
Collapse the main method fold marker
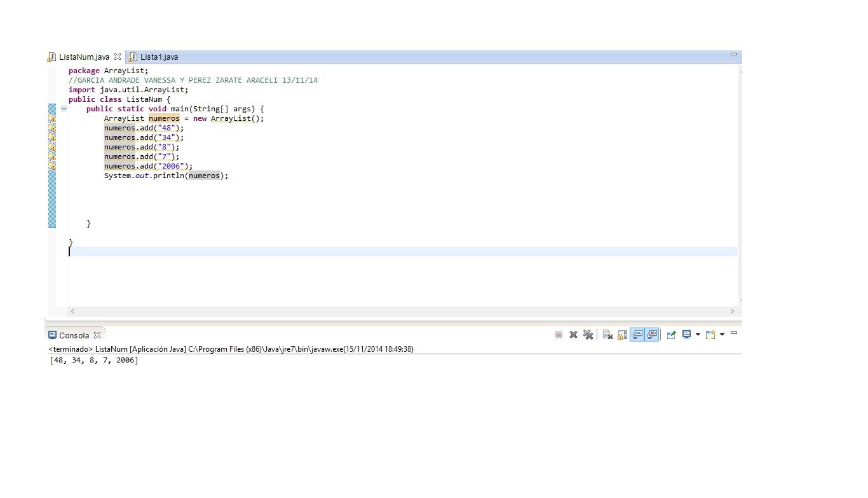tap(64, 109)
